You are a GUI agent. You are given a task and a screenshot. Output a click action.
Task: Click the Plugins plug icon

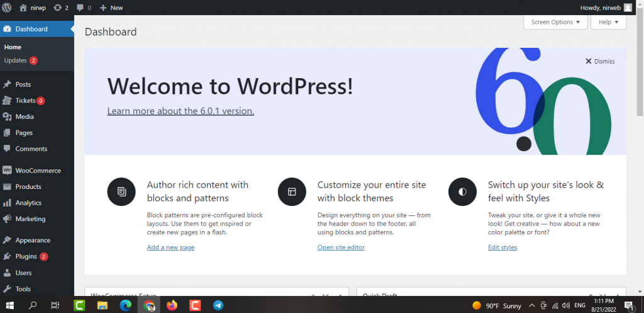click(x=7, y=257)
